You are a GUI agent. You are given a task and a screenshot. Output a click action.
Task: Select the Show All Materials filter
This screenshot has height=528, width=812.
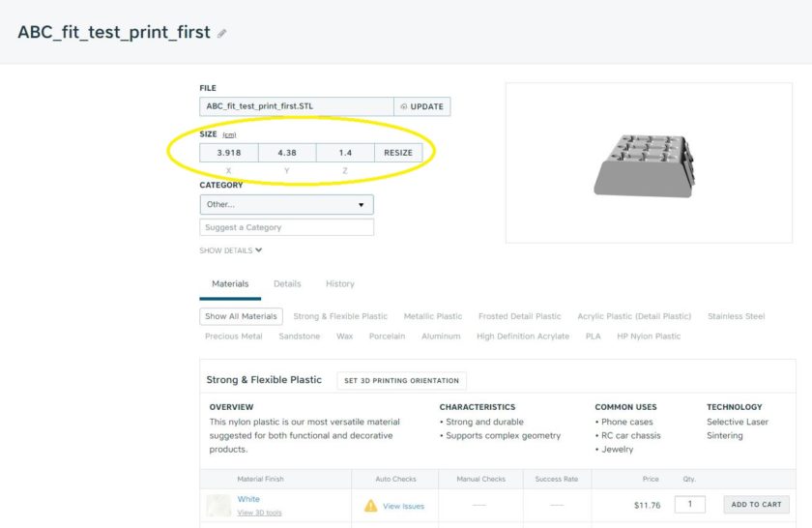pos(242,316)
